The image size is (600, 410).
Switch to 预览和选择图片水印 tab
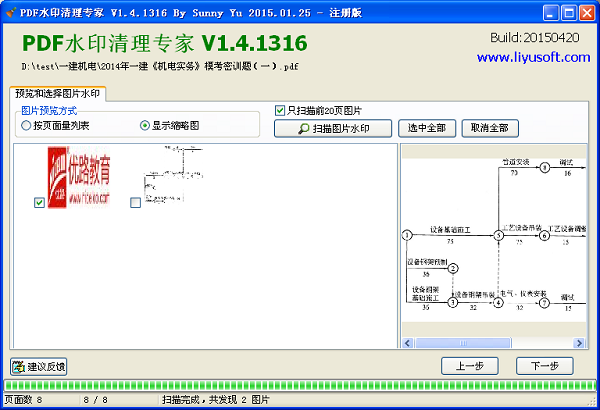click(x=60, y=93)
